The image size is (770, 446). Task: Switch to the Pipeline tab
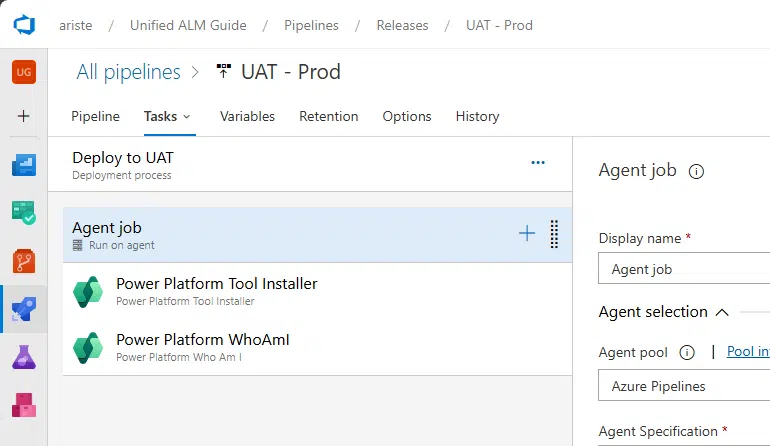(x=95, y=116)
